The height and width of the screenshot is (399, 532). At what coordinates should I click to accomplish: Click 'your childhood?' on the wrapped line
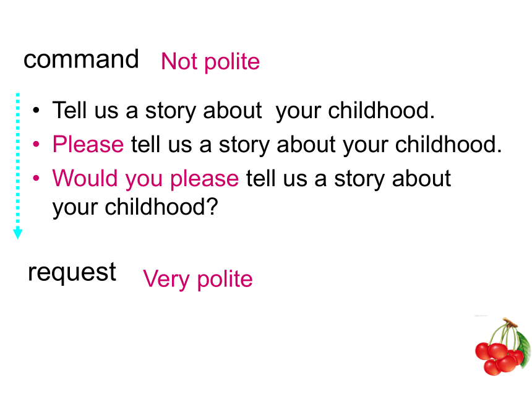135,207
